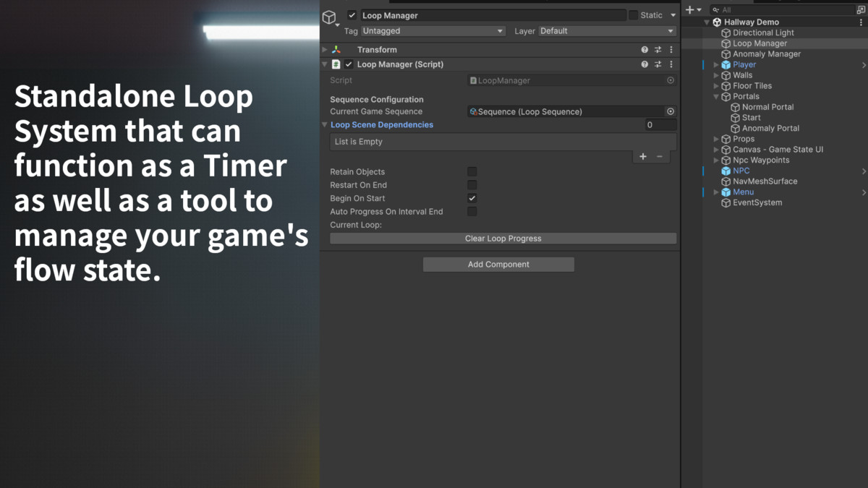Open help for the Transform component
The height and width of the screenshot is (488, 868).
[644, 50]
